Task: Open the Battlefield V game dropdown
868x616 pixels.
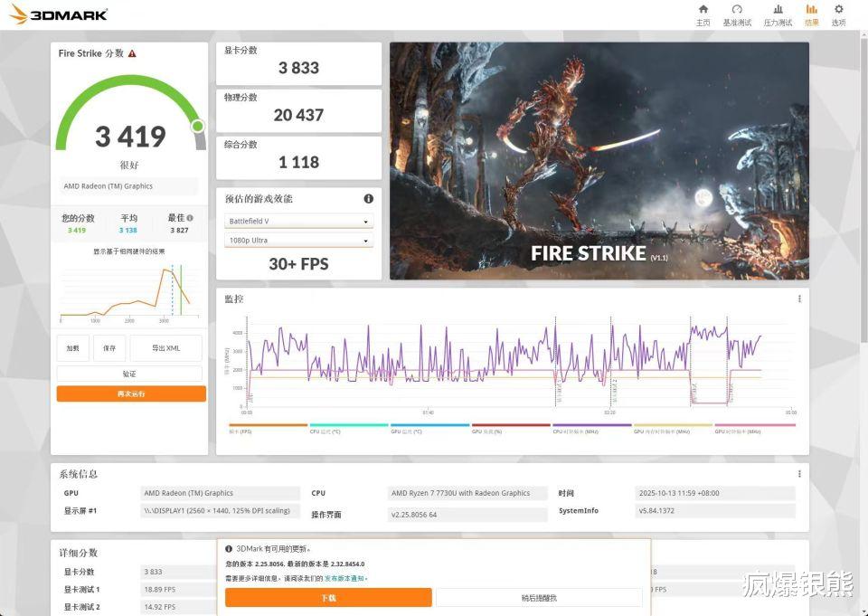Action: (x=299, y=221)
